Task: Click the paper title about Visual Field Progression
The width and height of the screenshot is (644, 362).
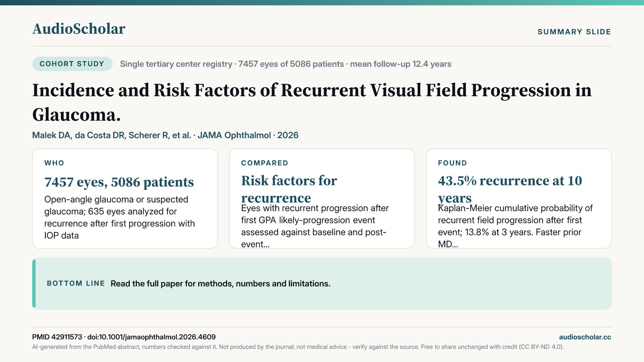Action: 312,102
